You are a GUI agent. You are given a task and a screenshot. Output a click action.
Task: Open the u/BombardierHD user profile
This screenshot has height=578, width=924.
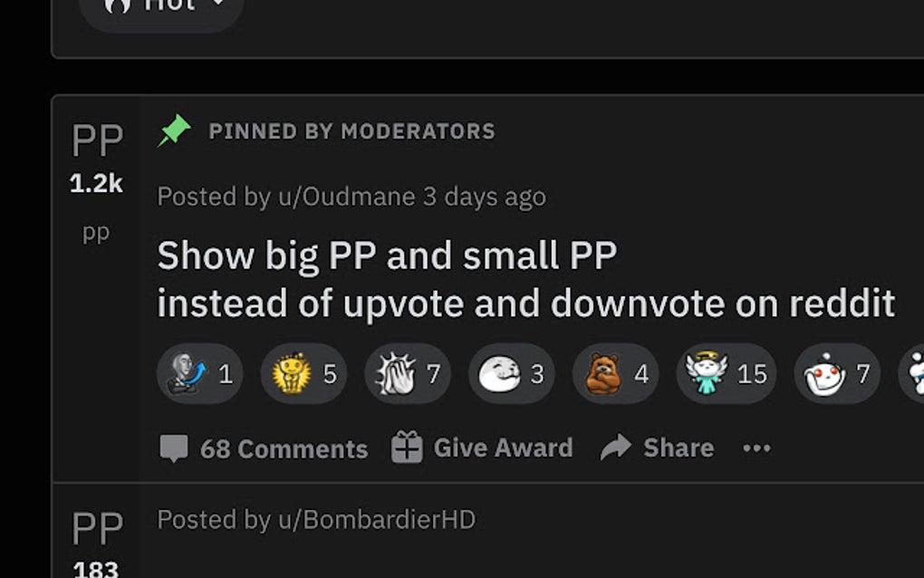[x=377, y=520]
